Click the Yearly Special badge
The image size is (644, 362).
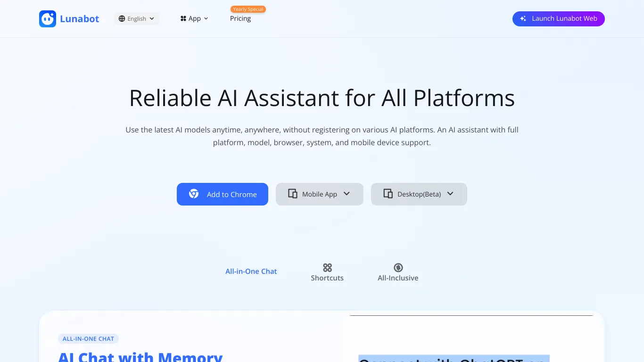(248, 9)
